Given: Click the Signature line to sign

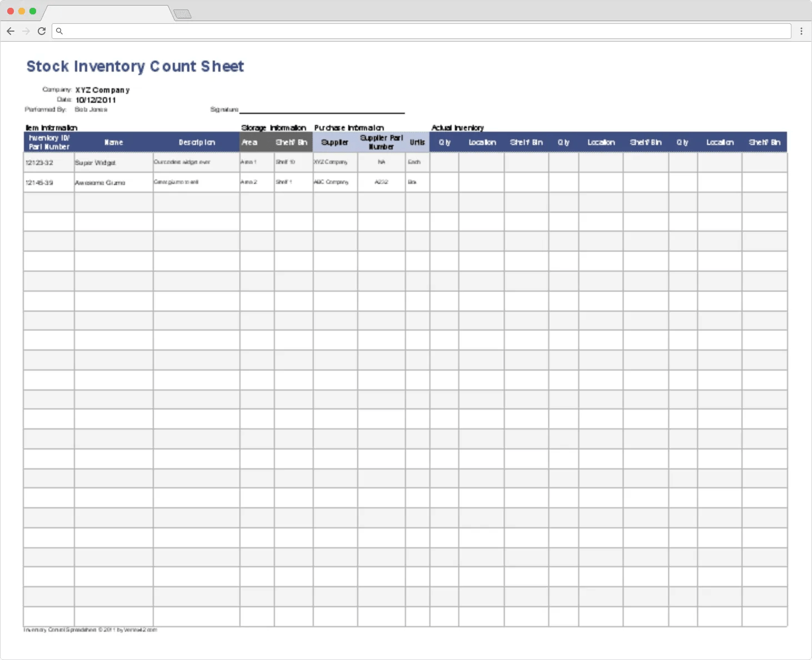Looking at the screenshot, I should tap(322, 108).
